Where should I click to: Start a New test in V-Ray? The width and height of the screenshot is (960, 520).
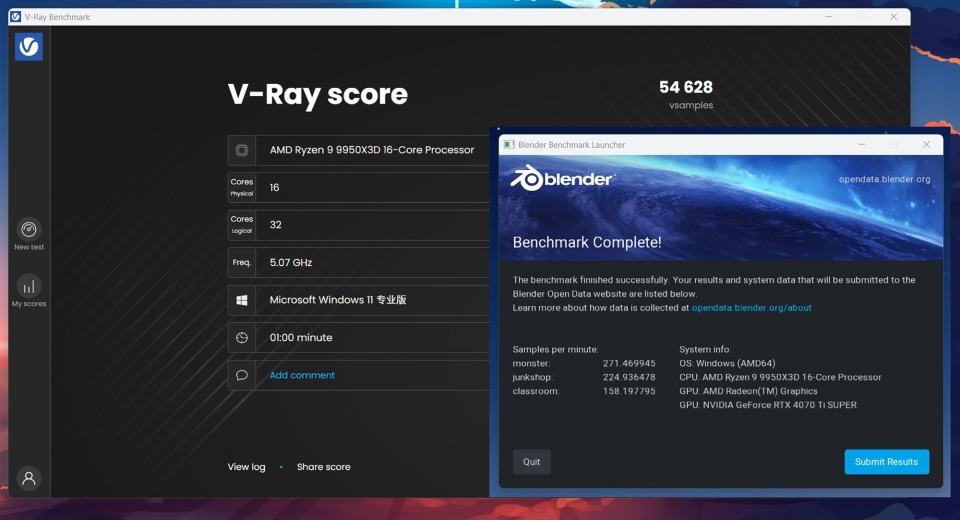29,235
